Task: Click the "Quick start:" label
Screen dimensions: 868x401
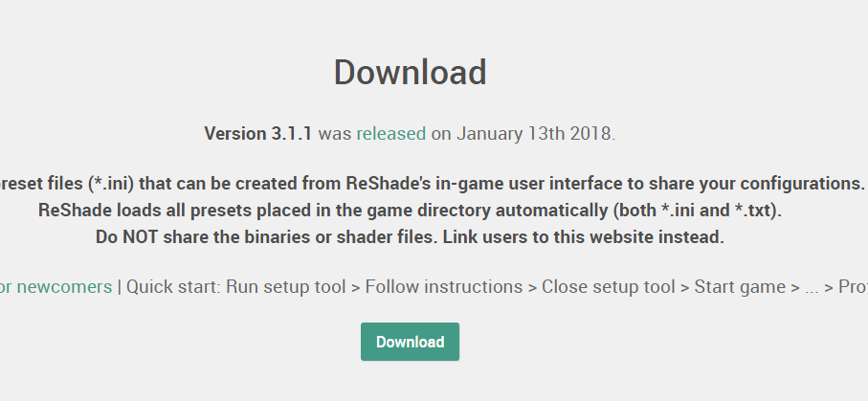Action: 172,286
